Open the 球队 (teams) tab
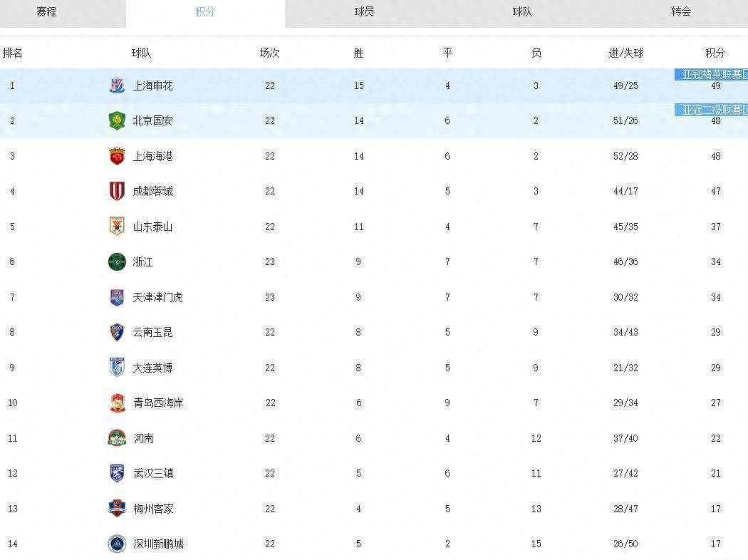This screenshot has width=748, height=560. [x=522, y=12]
